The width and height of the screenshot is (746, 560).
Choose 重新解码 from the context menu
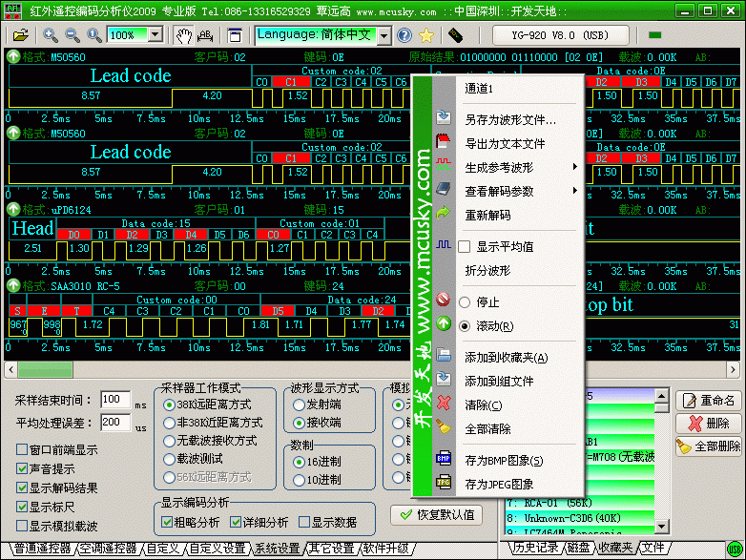(487, 215)
